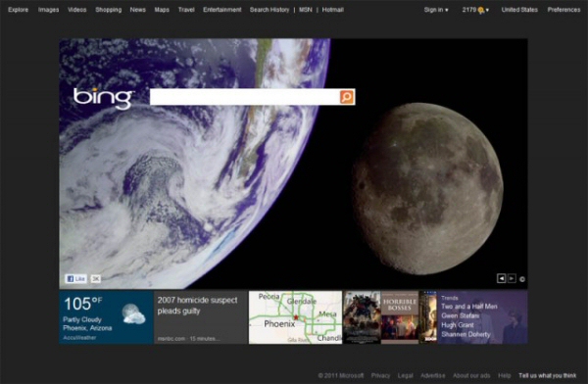Click © 2011 Microsoft footer text
This screenshot has width=588, height=384.
(x=340, y=375)
